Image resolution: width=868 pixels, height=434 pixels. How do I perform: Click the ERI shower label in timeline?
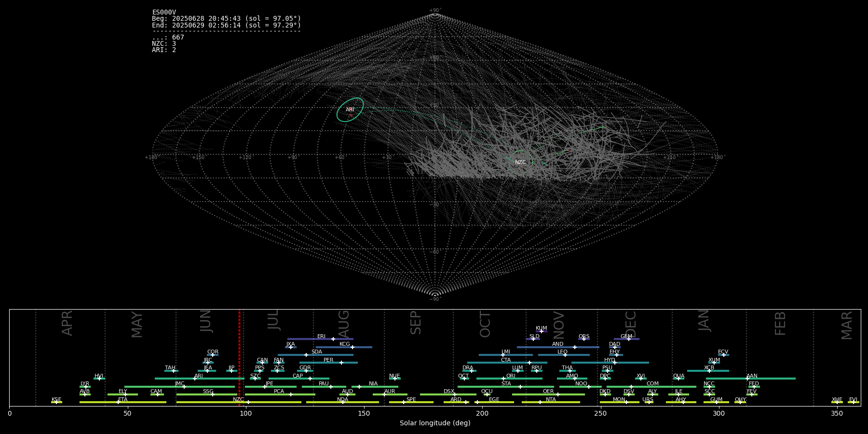coord(321,337)
